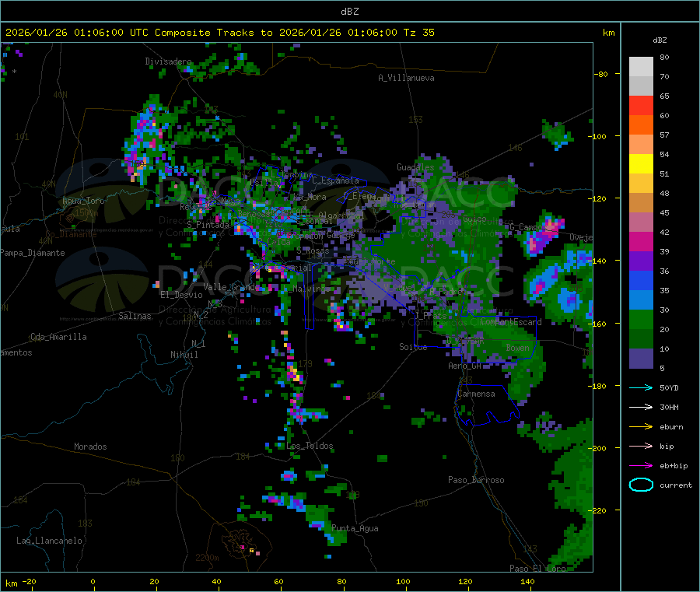The height and width of the screenshot is (592, 700).
Task: Click the Salinas place label
Action: 135,316
